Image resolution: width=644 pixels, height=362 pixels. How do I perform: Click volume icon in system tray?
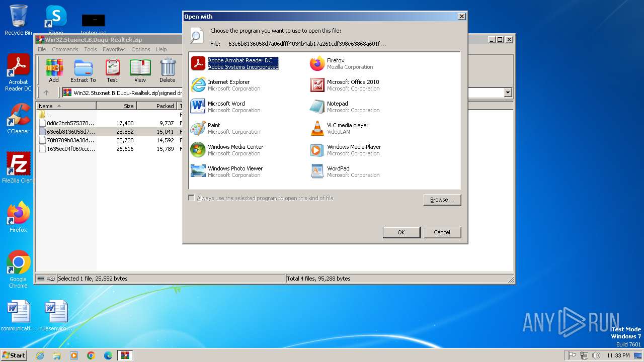596,355
